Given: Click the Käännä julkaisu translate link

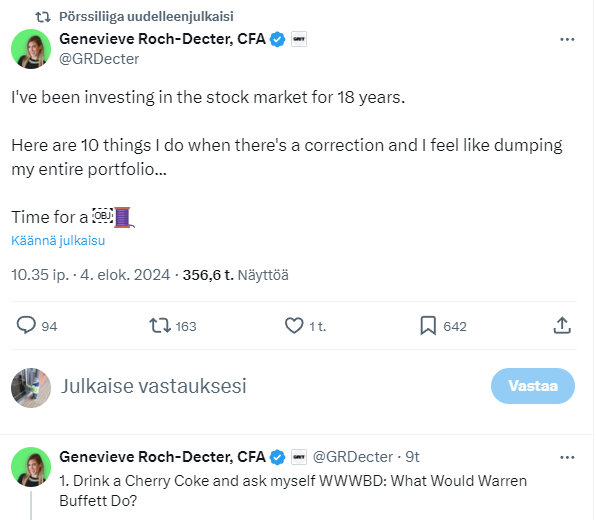Looking at the screenshot, I should [58, 241].
